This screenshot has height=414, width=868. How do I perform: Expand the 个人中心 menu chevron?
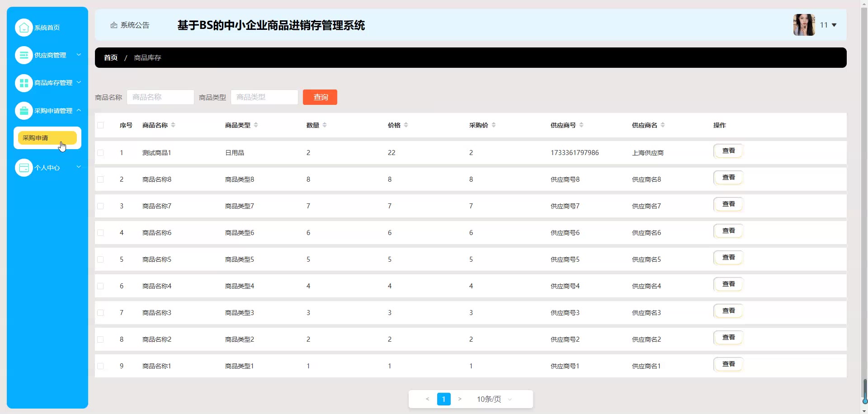79,167
